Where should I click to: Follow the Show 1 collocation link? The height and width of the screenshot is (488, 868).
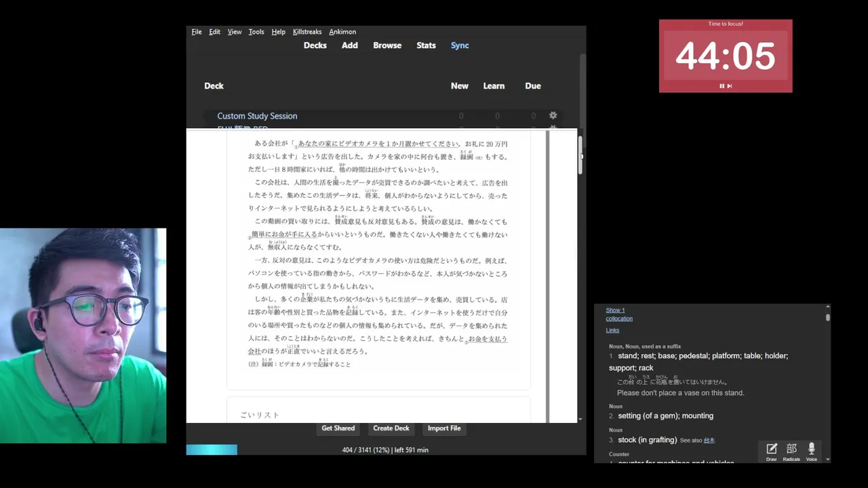618,314
